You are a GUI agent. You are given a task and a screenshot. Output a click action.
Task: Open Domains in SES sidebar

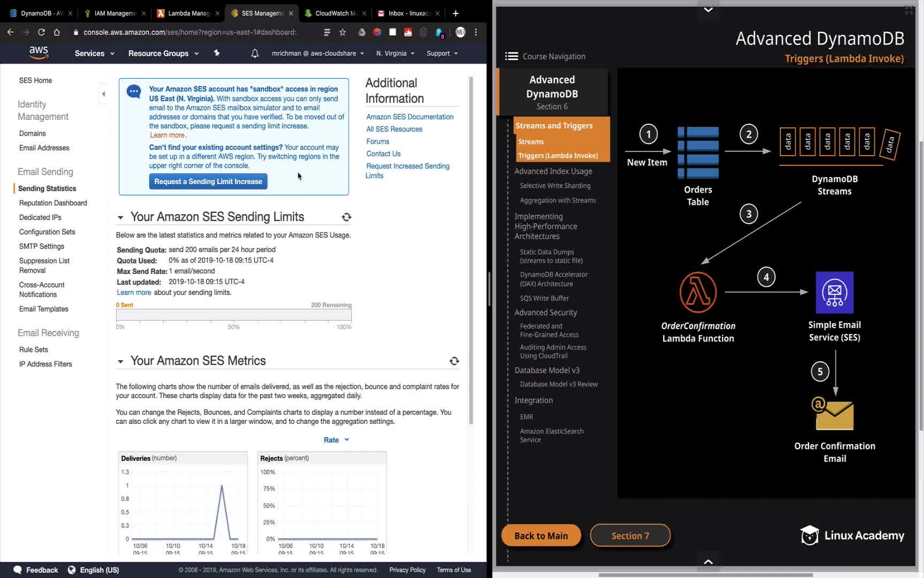(x=32, y=133)
